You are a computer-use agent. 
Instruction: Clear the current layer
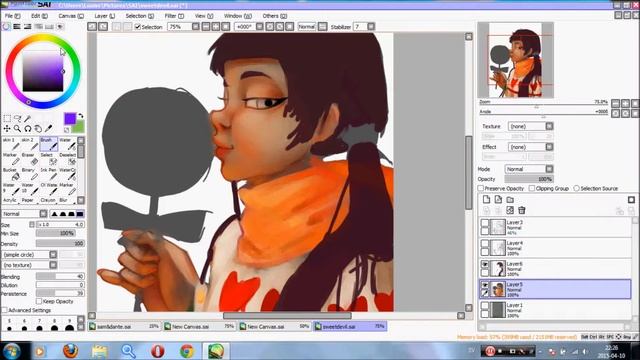click(510, 210)
